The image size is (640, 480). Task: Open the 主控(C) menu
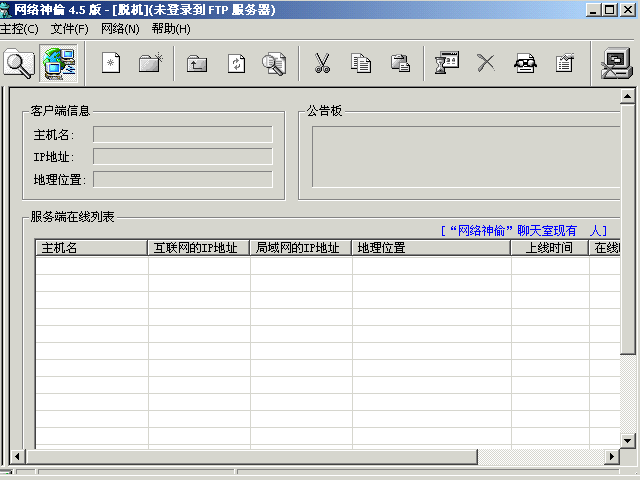pyautogui.click(x=20, y=29)
